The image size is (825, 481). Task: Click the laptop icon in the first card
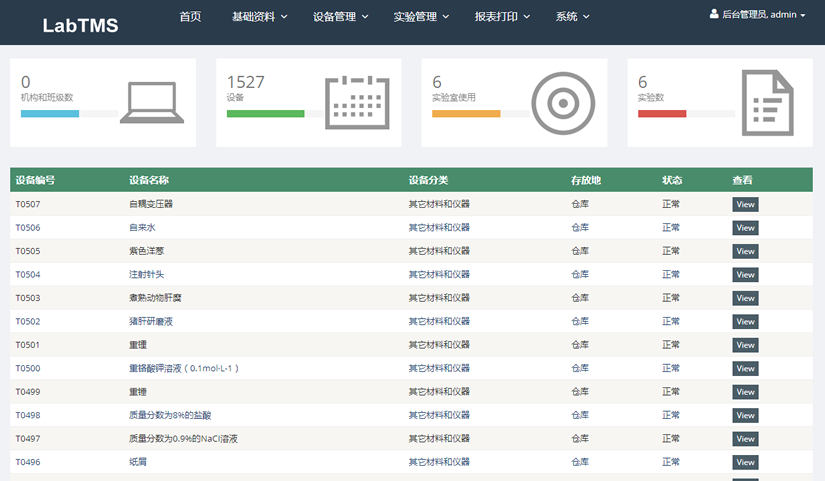point(152,103)
